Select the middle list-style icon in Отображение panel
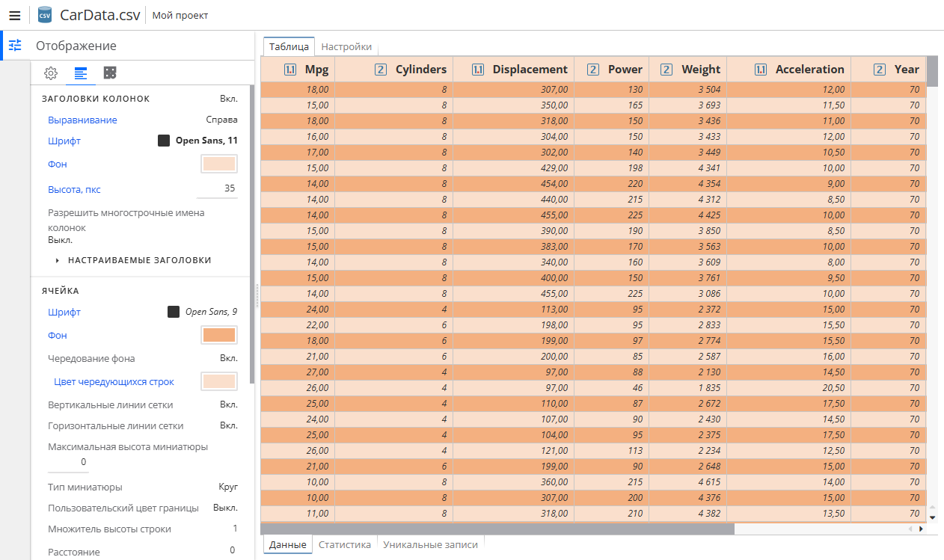The image size is (944, 560). (80, 73)
